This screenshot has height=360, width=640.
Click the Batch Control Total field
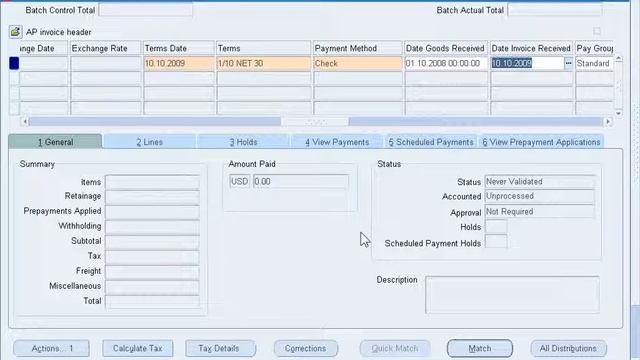click(x=146, y=10)
